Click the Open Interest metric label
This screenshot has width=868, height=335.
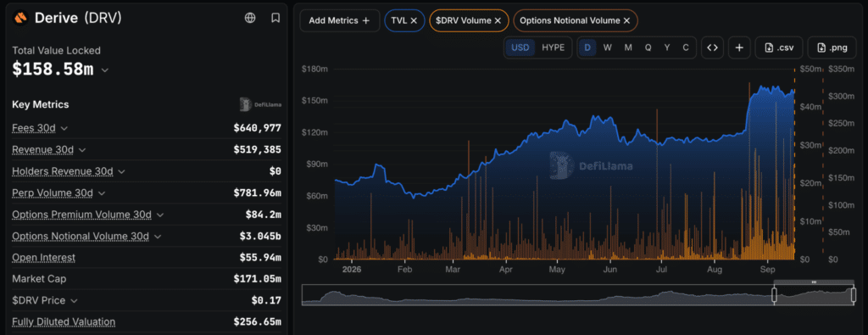coord(44,258)
